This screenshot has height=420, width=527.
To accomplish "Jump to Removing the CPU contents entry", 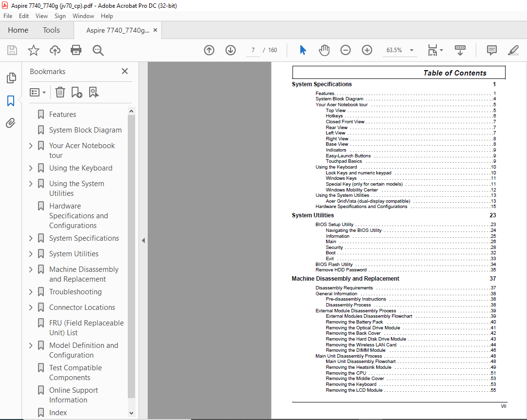I will (410, 373).
